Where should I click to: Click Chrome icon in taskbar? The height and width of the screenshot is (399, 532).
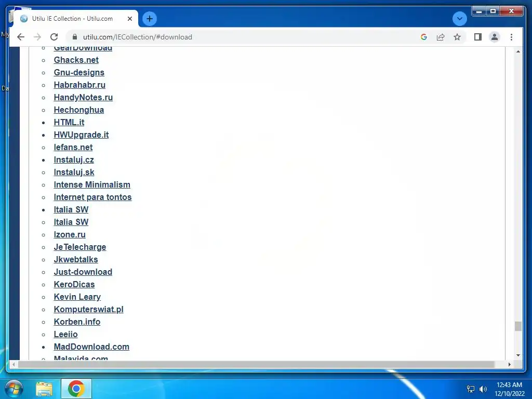click(76, 389)
